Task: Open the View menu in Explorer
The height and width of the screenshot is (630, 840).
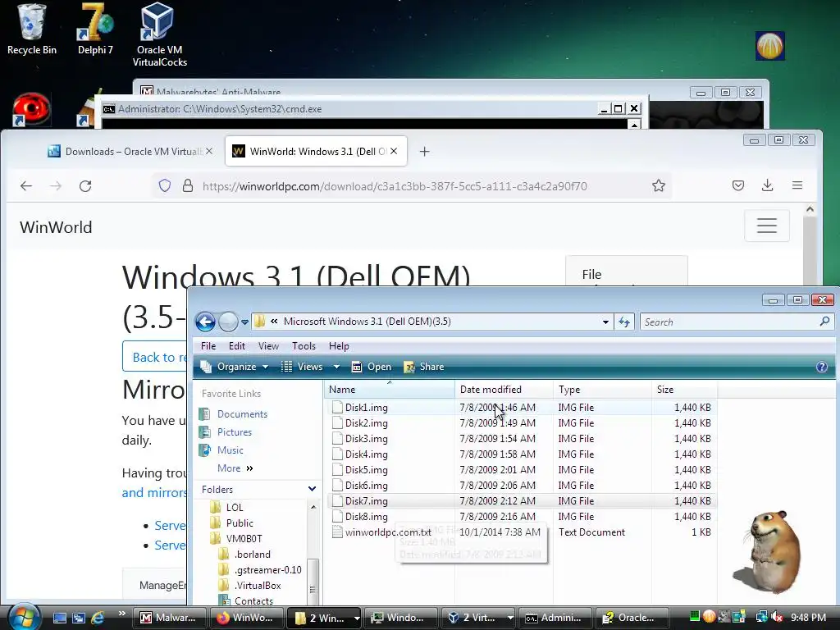Action: pyautogui.click(x=268, y=346)
